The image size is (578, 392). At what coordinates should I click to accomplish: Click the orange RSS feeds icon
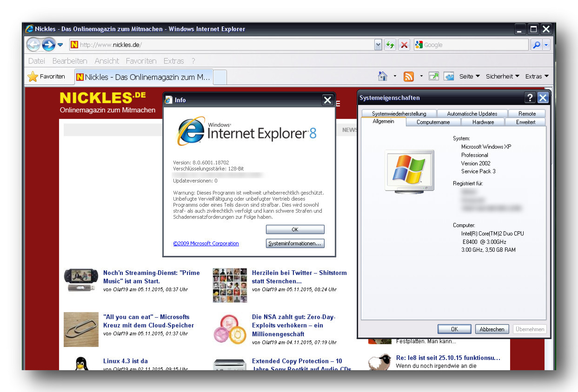pyautogui.click(x=409, y=76)
